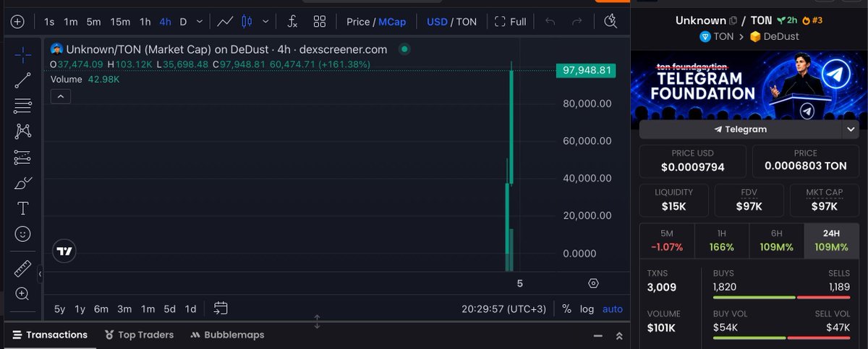Click the TradingView logo on chart

click(x=64, y=251)
